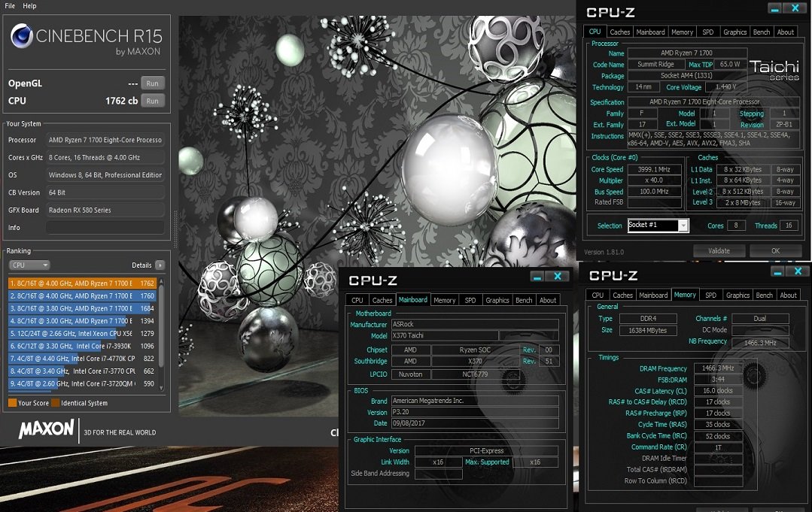Click the Taichi series logo in CPU-Z
Image resolution: width=812 pixels, height=512 pixels.
(774, 69)
